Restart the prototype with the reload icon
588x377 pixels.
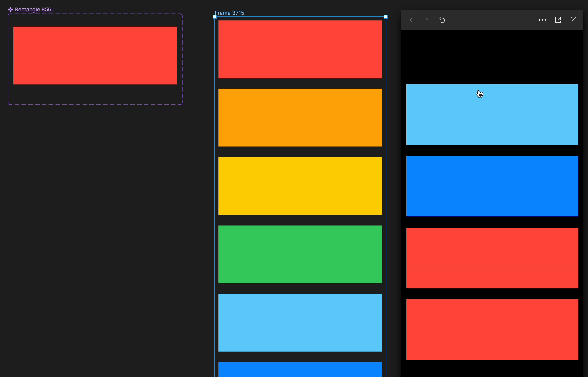click(442, 20)
